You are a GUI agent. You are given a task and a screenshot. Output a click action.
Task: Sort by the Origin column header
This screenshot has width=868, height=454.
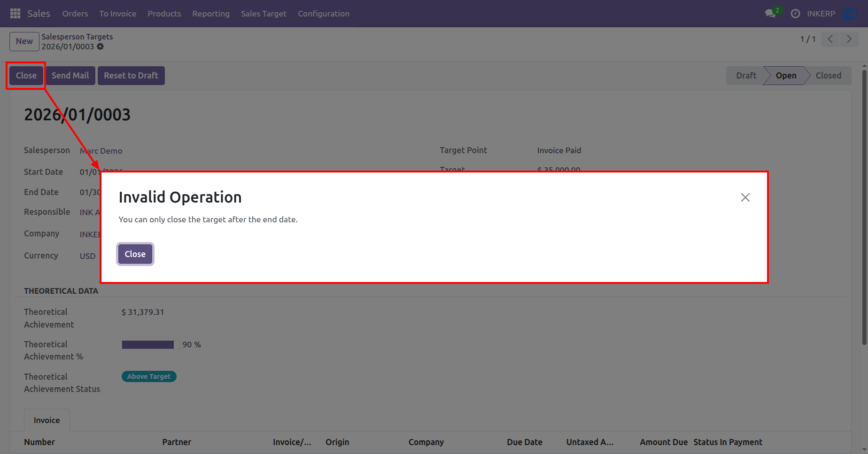(337, 442)
